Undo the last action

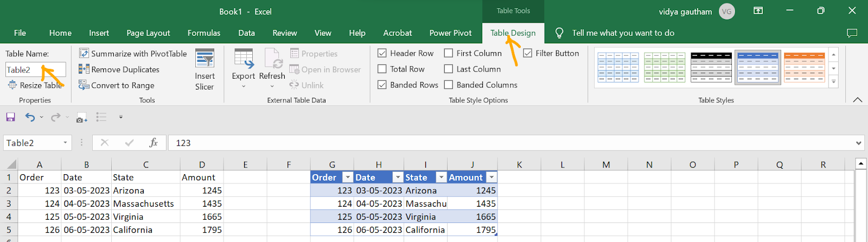pyautogui.click(x=30, y=117)
